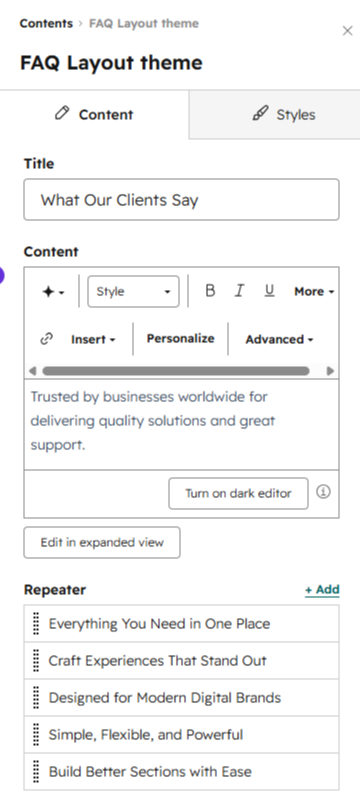Viewport: 361px width, 799px height.
Task: Toggle italic formatting
Action: [239, 291]
